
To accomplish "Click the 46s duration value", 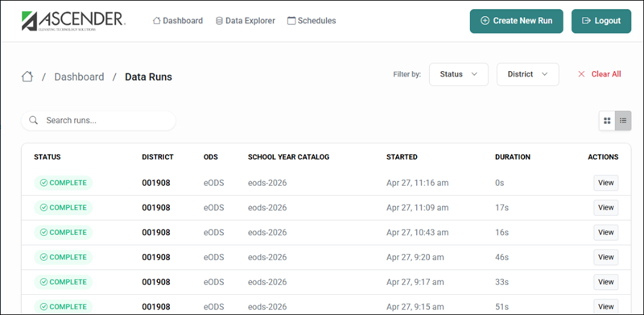I will (502, 258).
